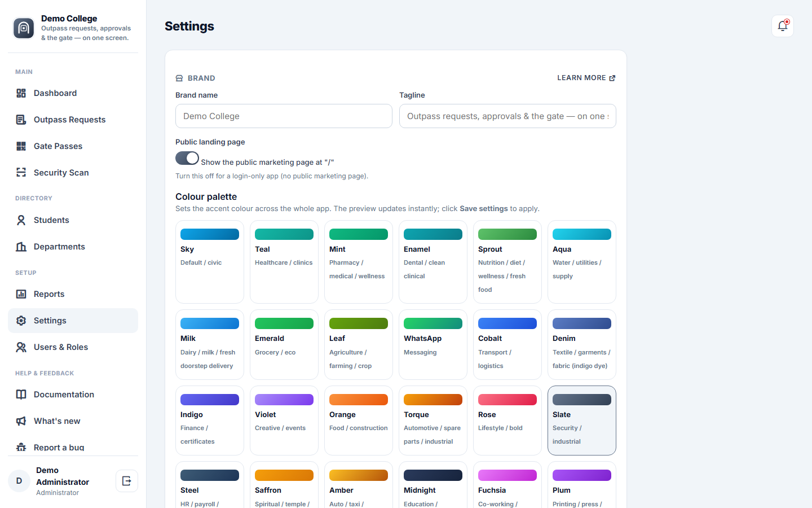
Task: Choose the Mint palette card
Action: tap(359, 262)
